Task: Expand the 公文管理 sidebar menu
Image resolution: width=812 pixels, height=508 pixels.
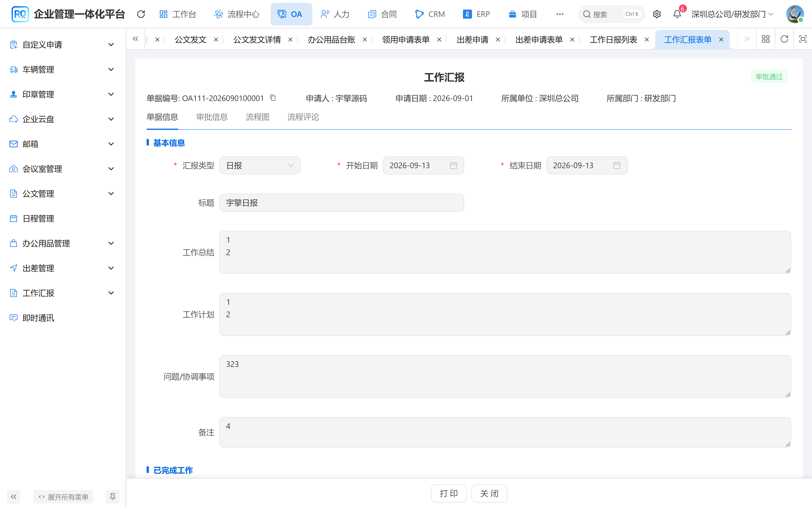Action: 63,194
